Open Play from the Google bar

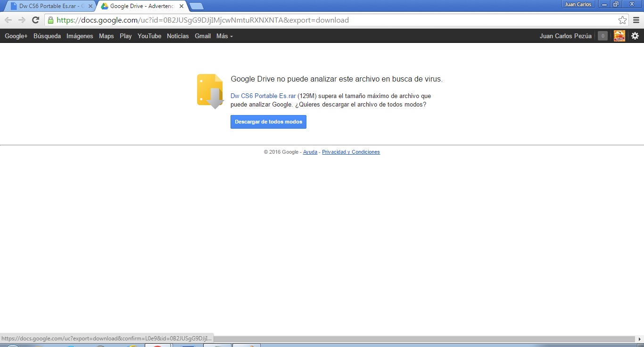[x=126, y=36]
